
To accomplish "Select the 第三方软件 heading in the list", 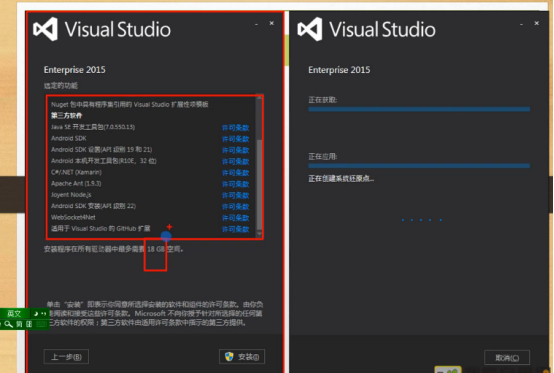I will tap(66, 116).
